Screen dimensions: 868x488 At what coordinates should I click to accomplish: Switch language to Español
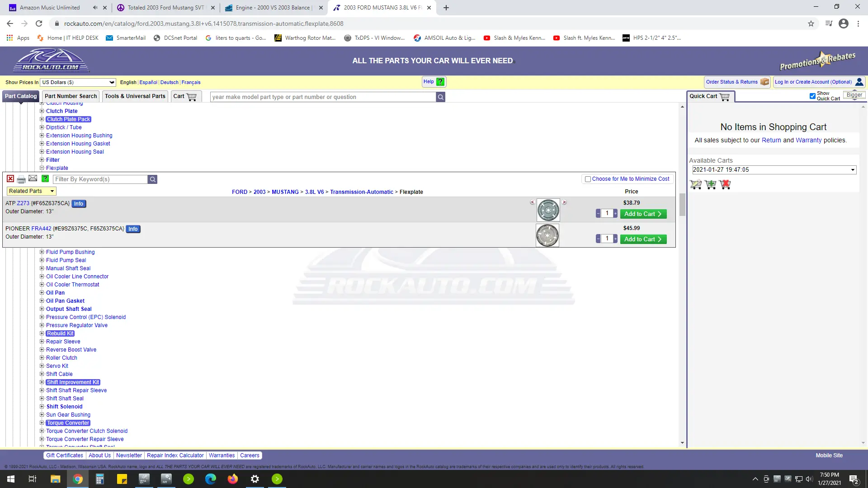[x=148, y=82]
